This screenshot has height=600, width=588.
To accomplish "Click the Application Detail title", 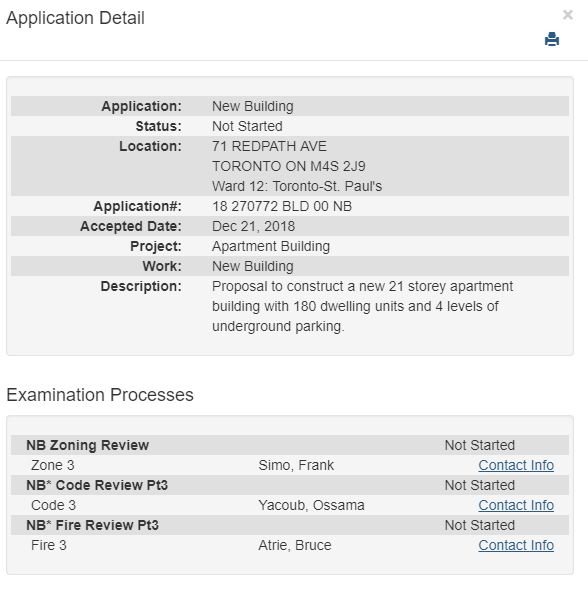I will [x=75, y=18].
